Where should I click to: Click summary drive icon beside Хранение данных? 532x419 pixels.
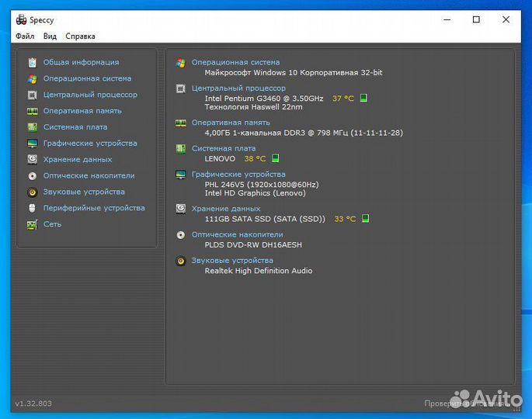(181, 209)
